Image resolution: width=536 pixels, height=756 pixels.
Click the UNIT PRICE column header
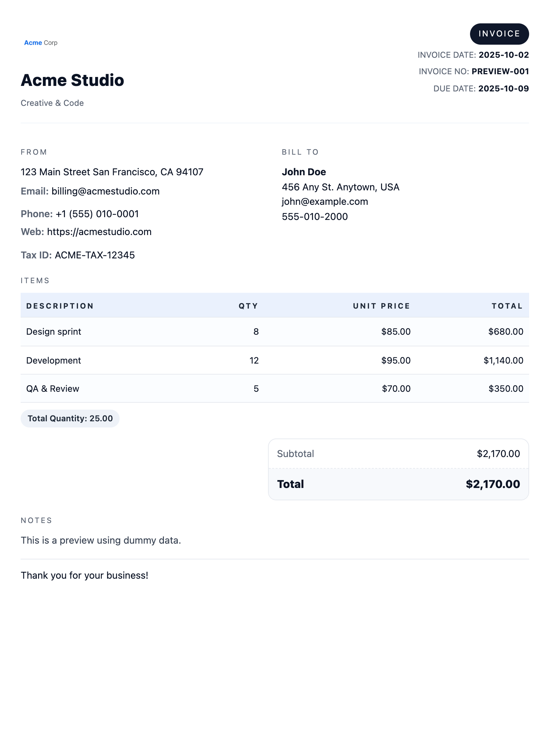381,306
